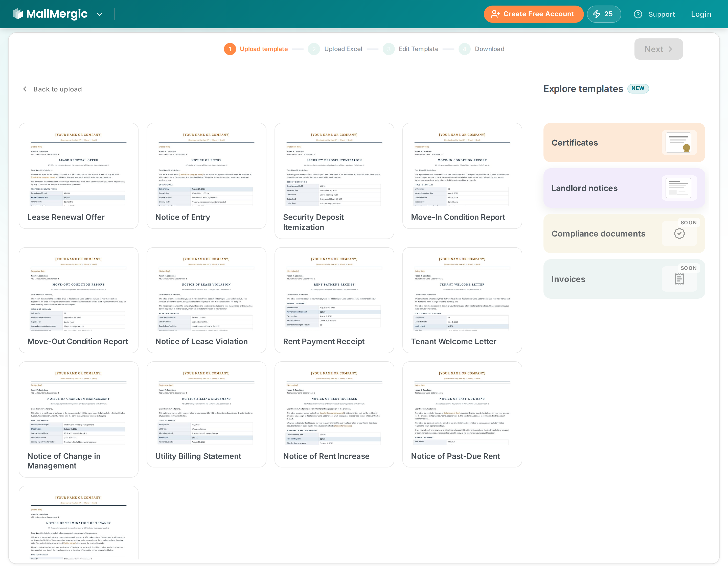This screenshot has height=566, width=728.
Task: Open the 25 credits lightning badge
Action: (604, 14)
